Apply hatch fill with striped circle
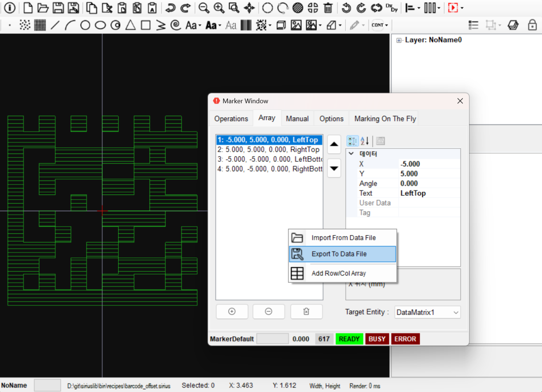Viewport: 542px width, 392px height. pyautogui.click(x=298, y=8)
